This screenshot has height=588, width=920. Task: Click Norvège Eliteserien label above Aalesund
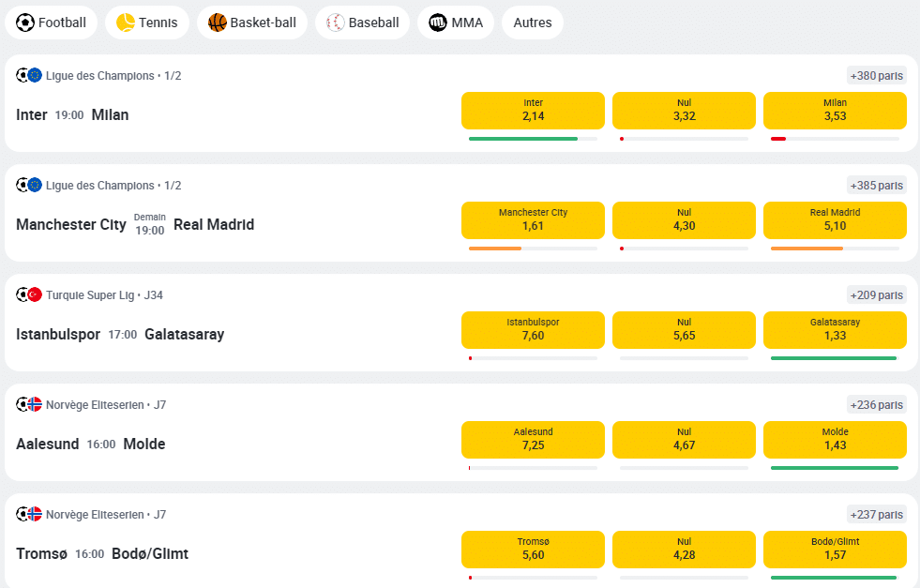106,405
